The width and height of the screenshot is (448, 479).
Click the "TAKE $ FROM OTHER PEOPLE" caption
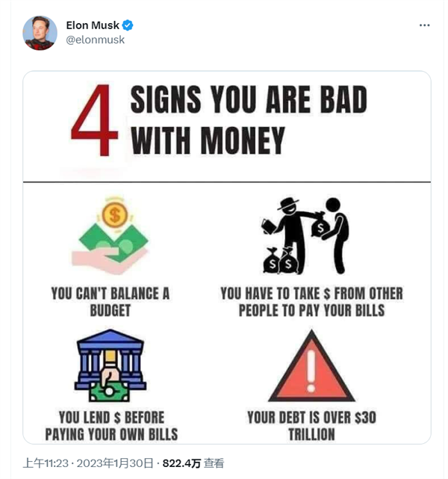coord(311,301)
